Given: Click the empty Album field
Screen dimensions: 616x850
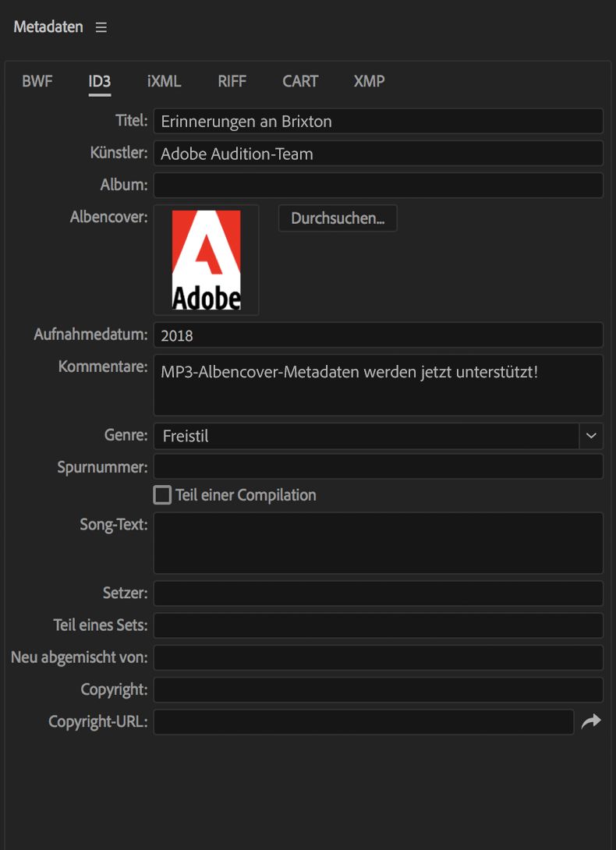Looking at the screenshot, I should click(x=378, y=186).
